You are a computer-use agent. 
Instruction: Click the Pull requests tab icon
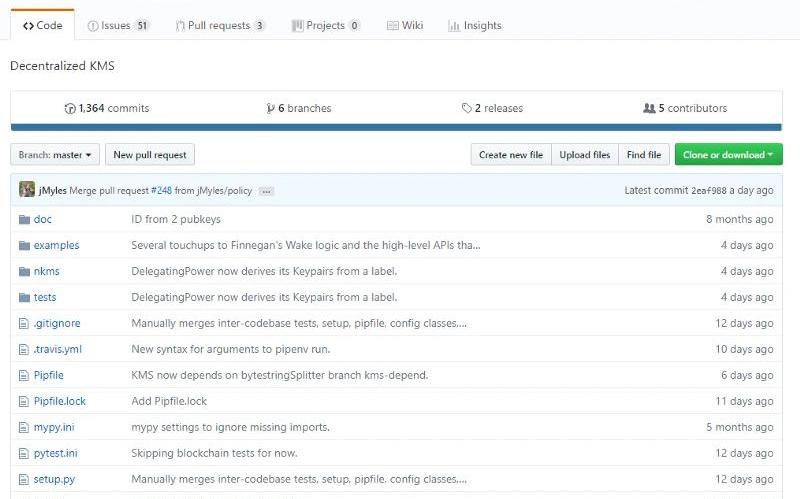tap(180, 26)
